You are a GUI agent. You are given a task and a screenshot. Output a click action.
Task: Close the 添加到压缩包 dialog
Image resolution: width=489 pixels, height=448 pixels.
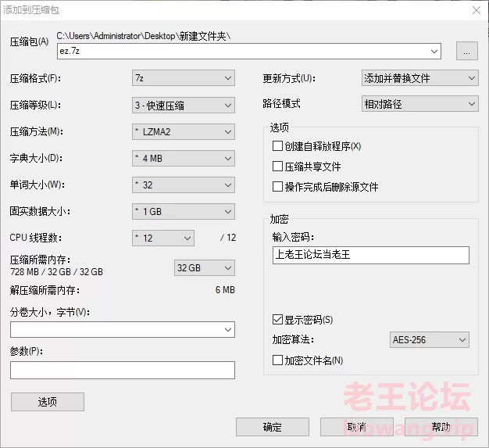pos(477,10)
